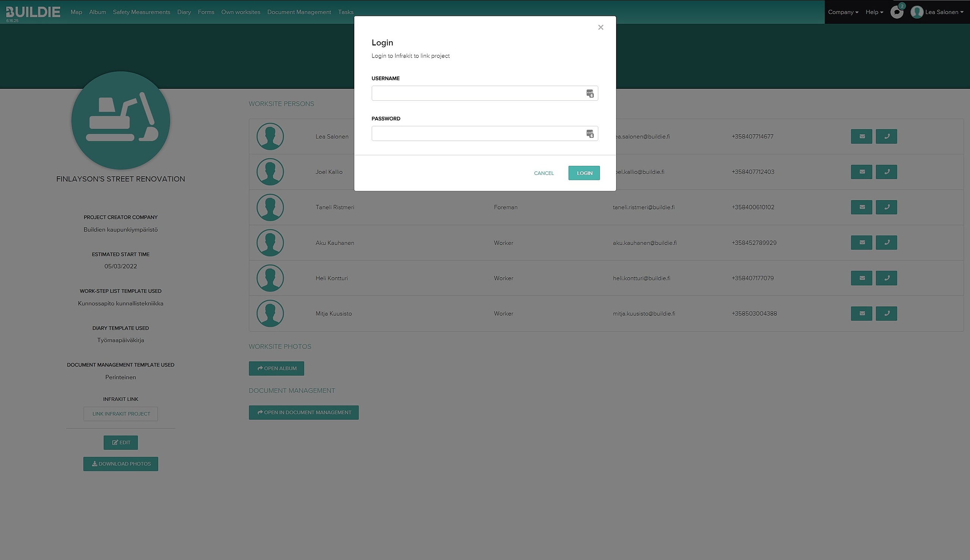Click the email icon for Heli Kontturi
The width and height of the screenshot is (970, 560).
[862, 278]
